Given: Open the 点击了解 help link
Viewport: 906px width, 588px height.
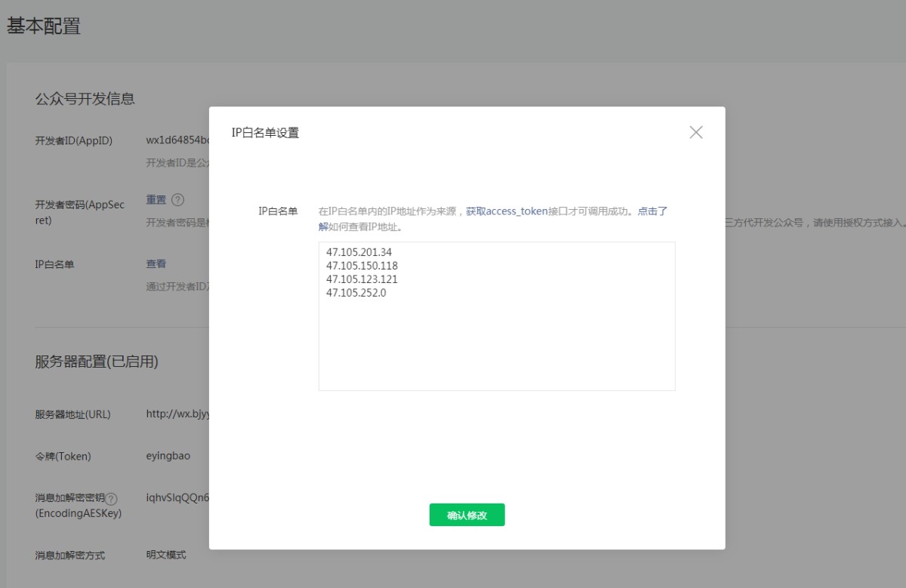Looking at the screenshot, I should pos(652,211).
